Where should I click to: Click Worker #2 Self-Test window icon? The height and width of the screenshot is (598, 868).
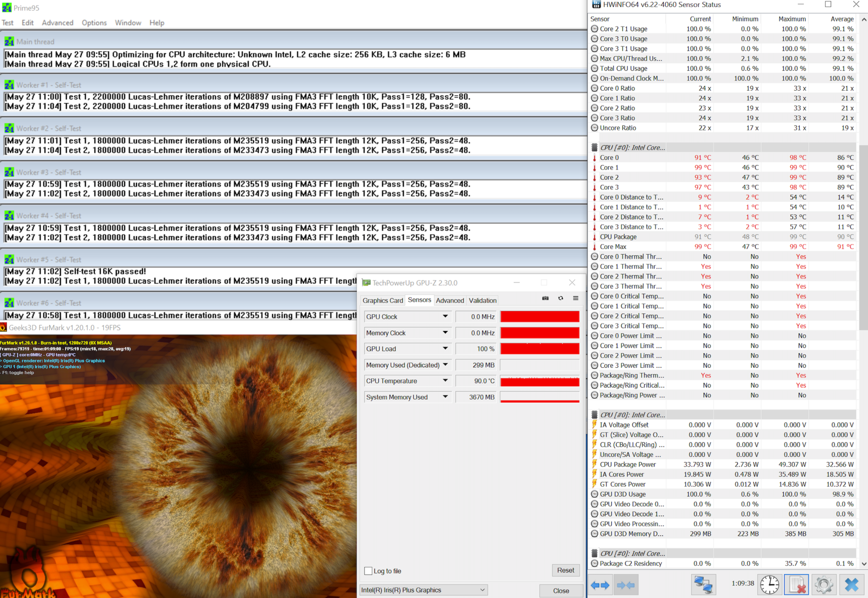click(x=9, y=128)
